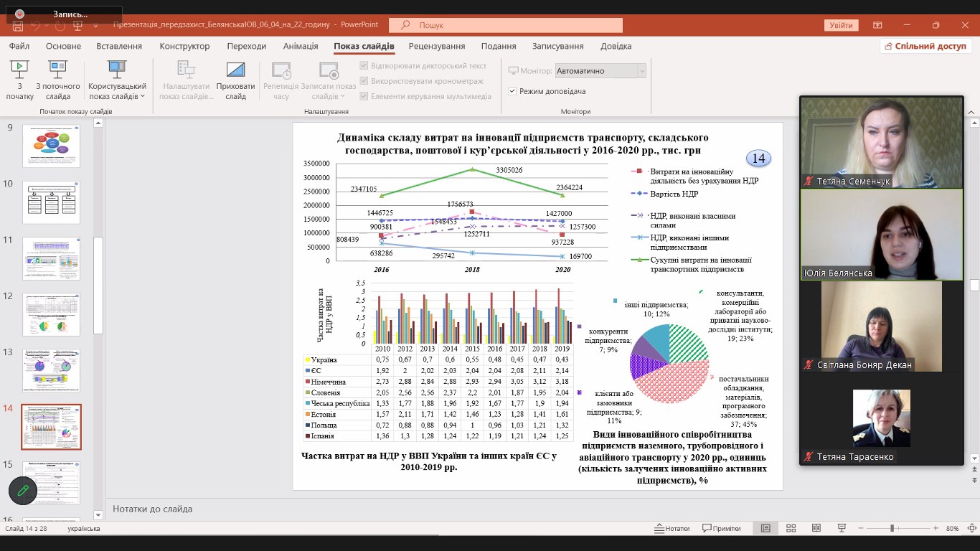Select the Показ слайдів ribbon tab
Viewport: 980px width, 551px height.
pyautogui.click(x=364, y=46)
